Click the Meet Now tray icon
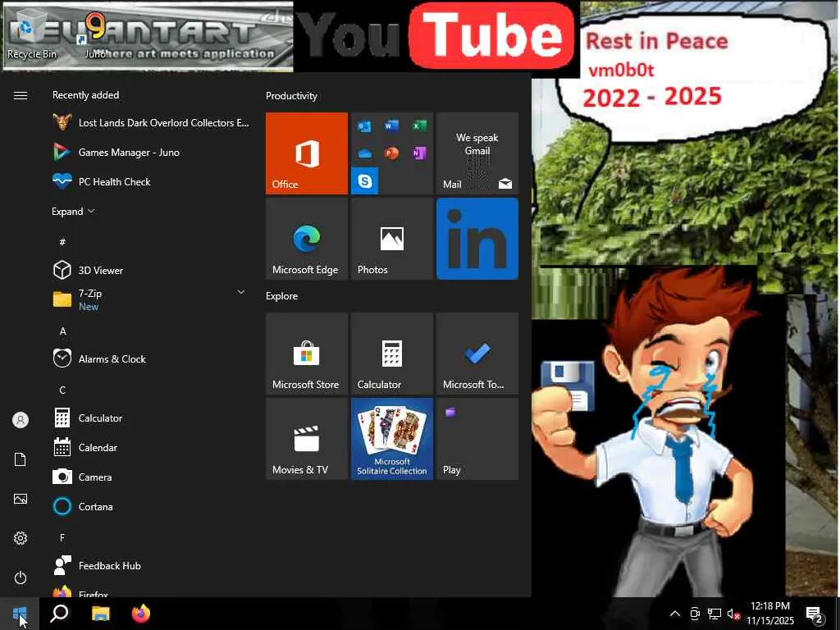 [x=695, y=614]
